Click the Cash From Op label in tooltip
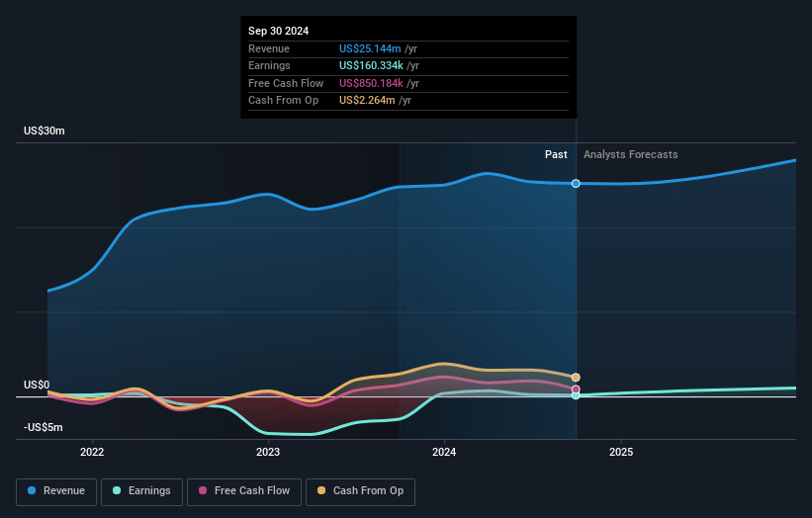This screenshot has height=518, width=812. point(283,101)
